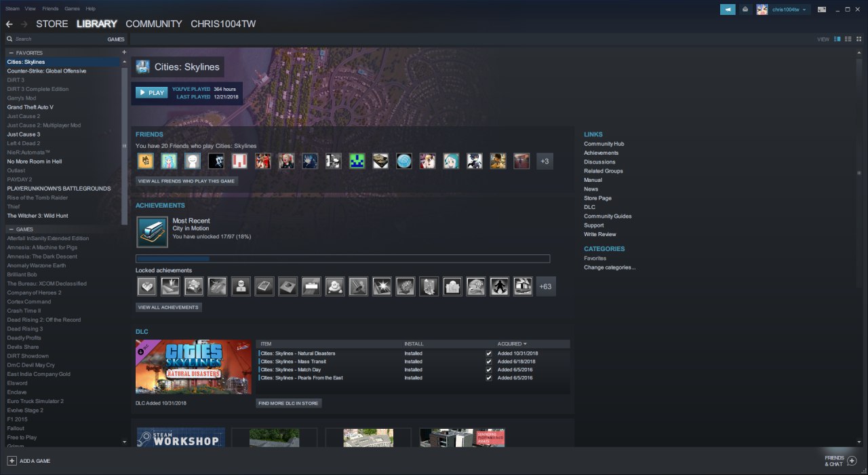Enter Big Picture mode icon

pos(821,9)
